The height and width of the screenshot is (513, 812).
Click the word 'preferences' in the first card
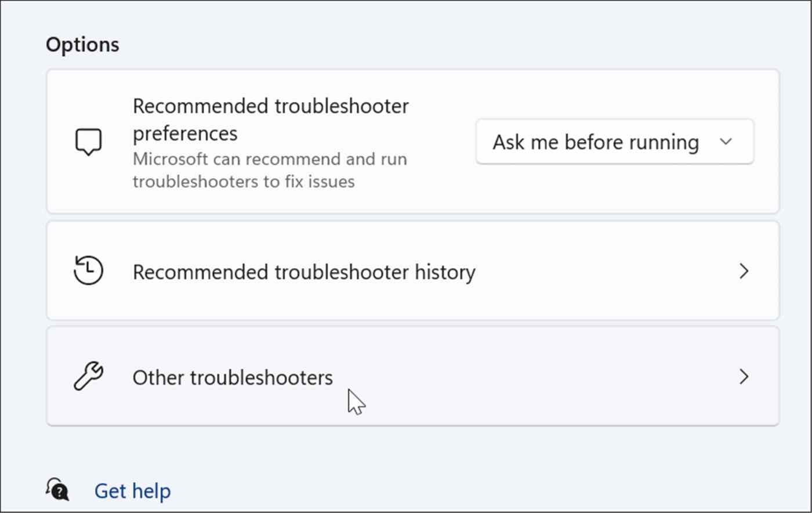tap(185, 133)
